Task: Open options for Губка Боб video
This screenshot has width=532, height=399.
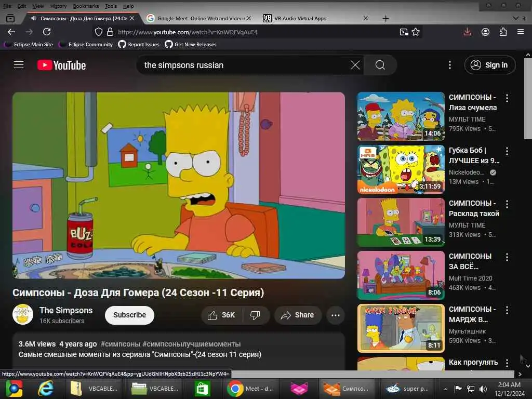Action: coord(507,151)
